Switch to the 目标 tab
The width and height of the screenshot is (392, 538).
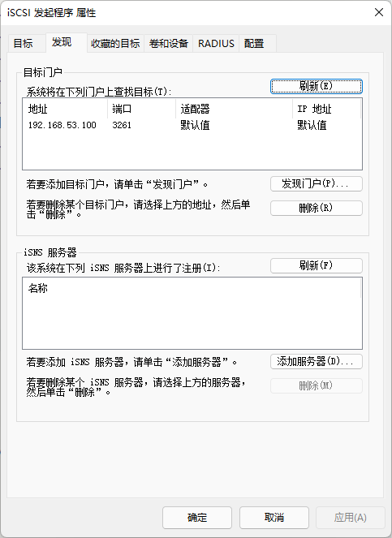pyautogui.click(x=27, y=44)
